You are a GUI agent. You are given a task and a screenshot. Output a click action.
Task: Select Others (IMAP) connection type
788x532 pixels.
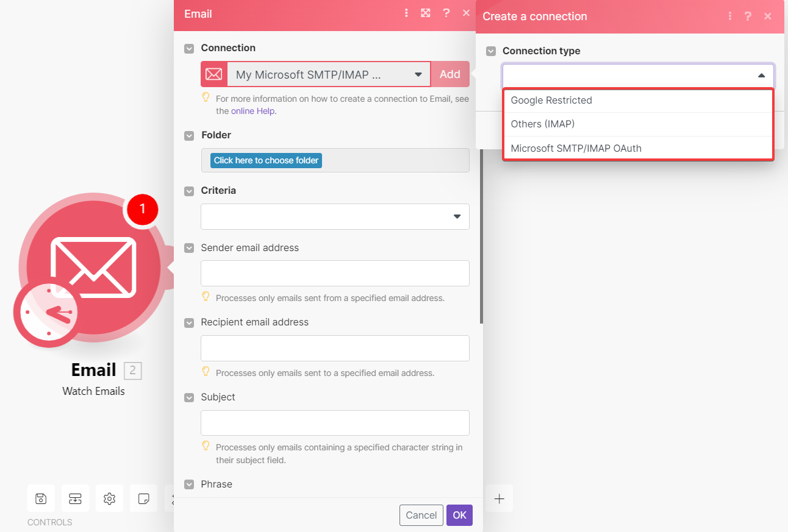click(639, 124)
